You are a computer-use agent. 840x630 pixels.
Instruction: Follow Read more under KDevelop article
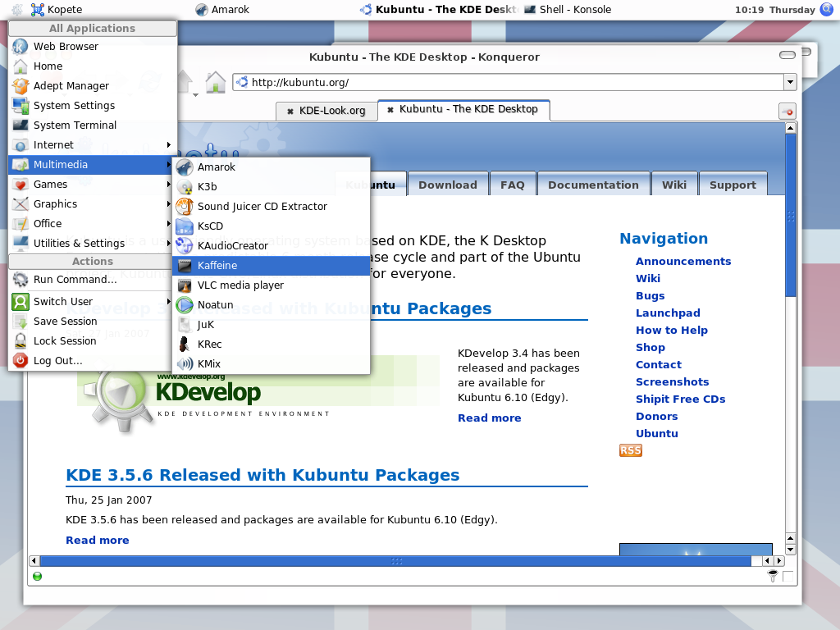[x=489, y=418]
